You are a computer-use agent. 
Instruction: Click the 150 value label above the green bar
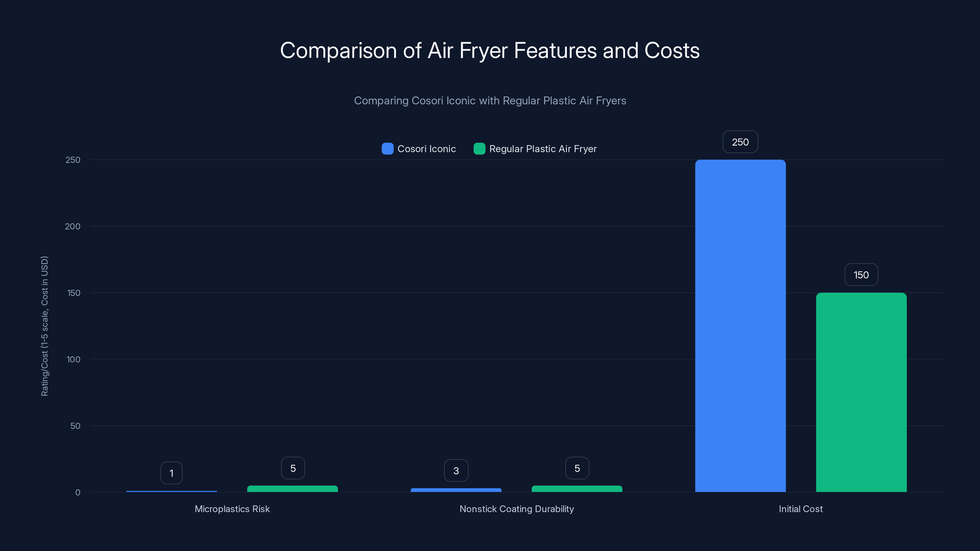[x=861, y=275]
